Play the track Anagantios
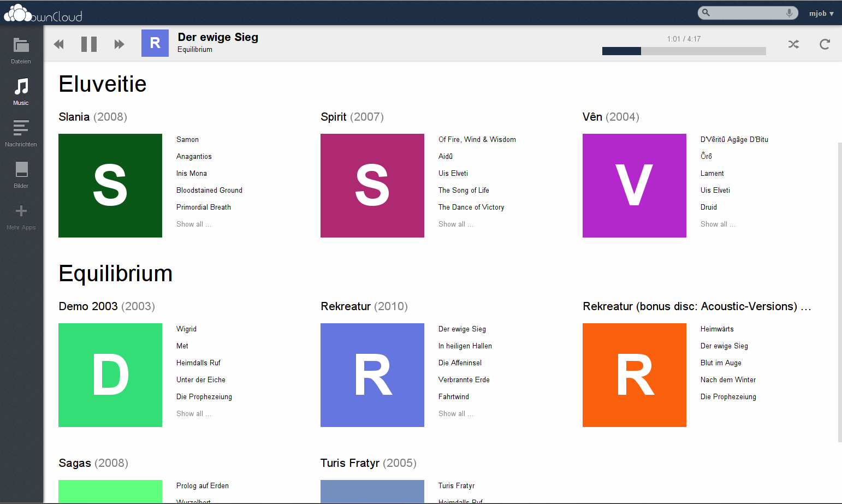The image size is (842, 504). click(x=194, y=157)
